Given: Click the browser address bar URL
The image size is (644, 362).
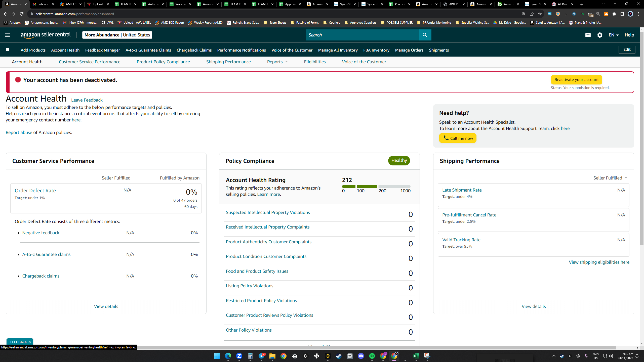Looking at the screenshot, I should pyautogui.click(x=75, y=14).
